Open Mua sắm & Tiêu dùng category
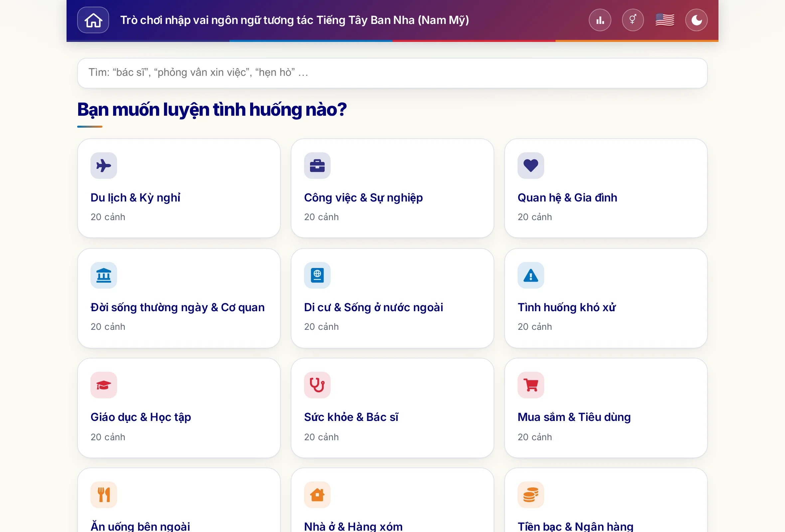Viewport: 785px width, 532px height. click(606, 408)
